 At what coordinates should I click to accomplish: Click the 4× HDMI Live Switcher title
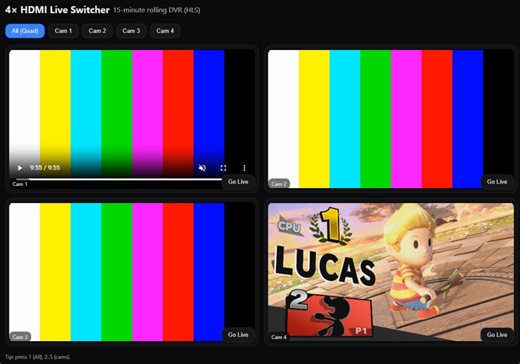coord(57,10)
